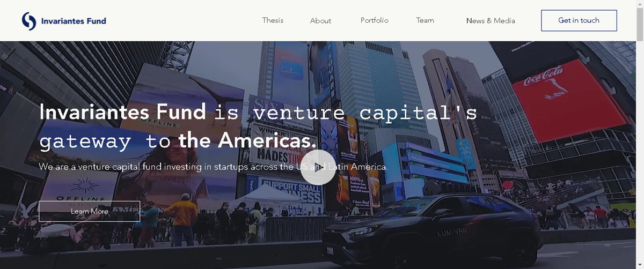
Task: Click the bold "the Americas." headline text
Action: coord(247,141)
